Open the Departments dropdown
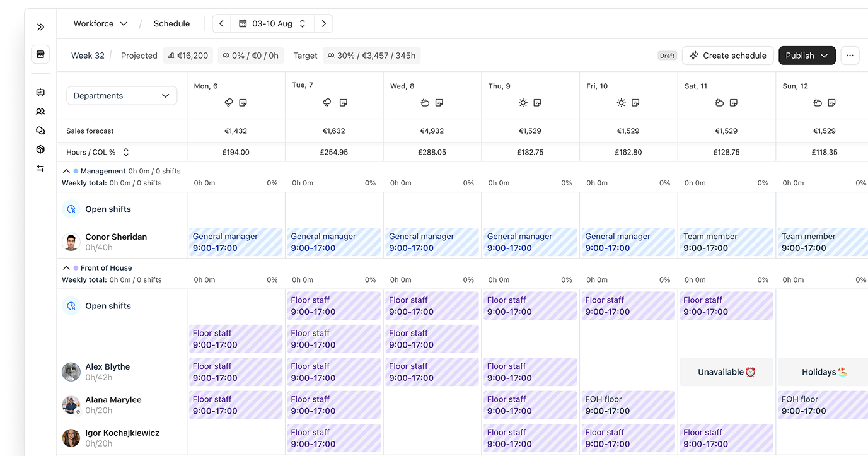The width and height of the screenshot is (868, 456). click(x=122, y=96)
